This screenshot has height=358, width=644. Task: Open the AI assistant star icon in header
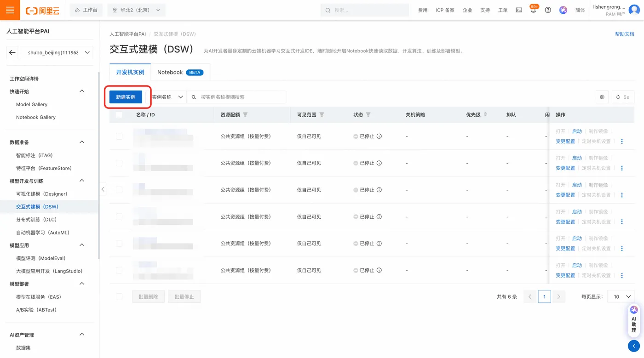click(563, 10)
